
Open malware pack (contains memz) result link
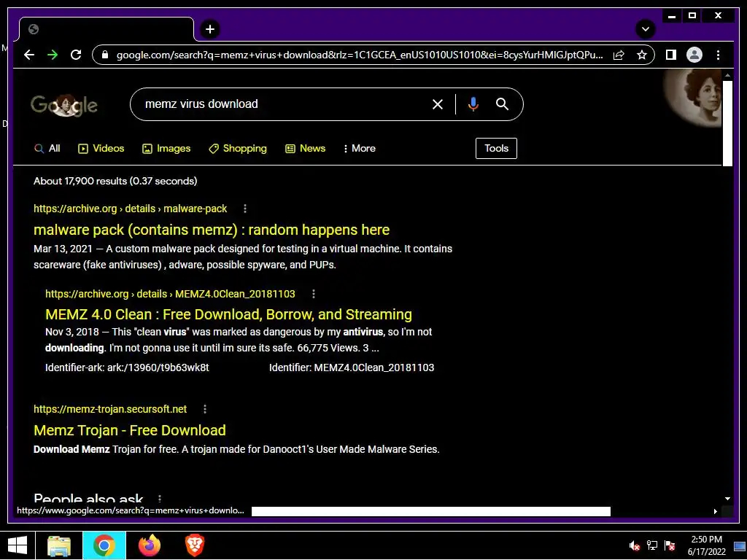pyautogui.click(x=212, y=230)
